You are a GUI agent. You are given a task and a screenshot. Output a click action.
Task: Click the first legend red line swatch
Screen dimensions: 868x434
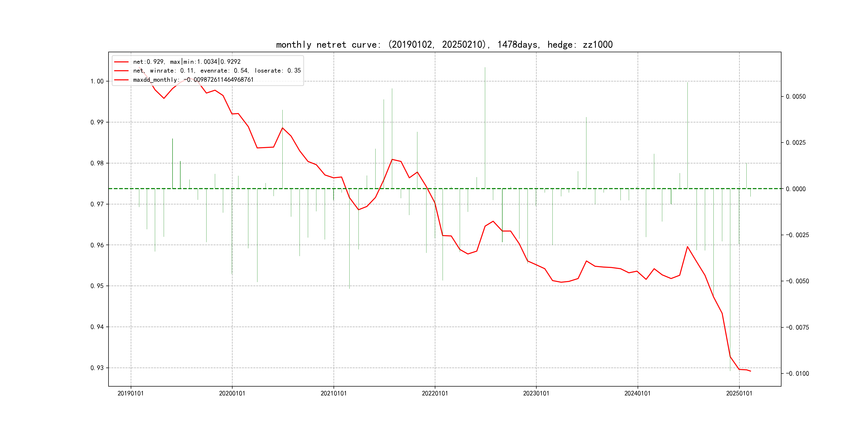(121, 62)
